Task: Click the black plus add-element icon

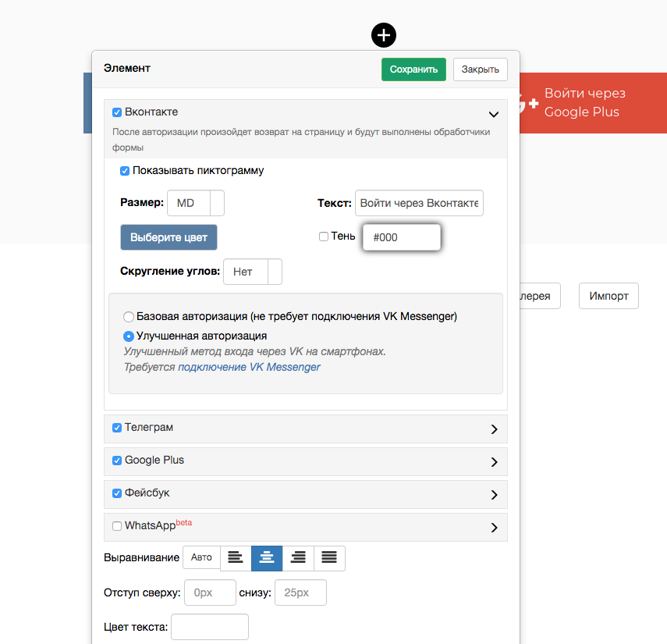Action: (384, 35)
